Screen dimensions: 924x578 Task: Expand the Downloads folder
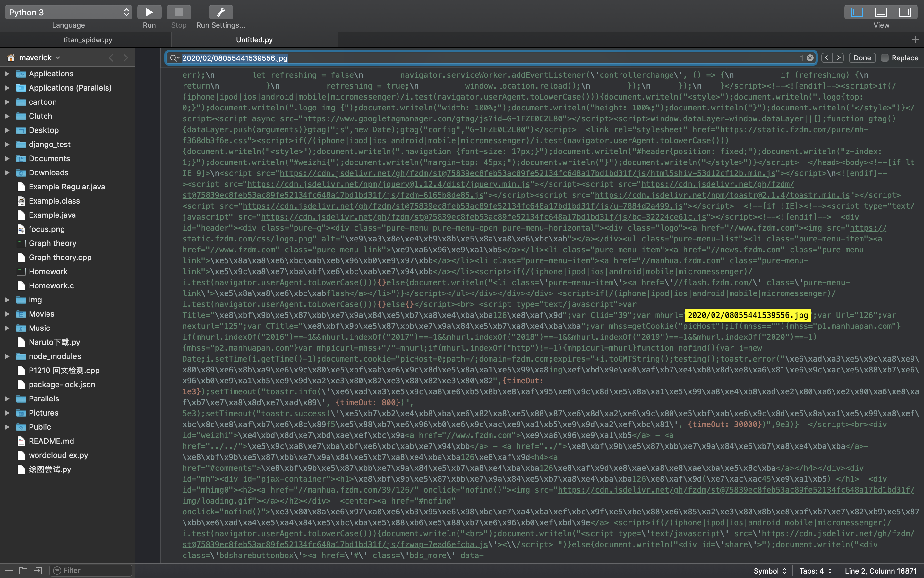[x=7, y=173]
